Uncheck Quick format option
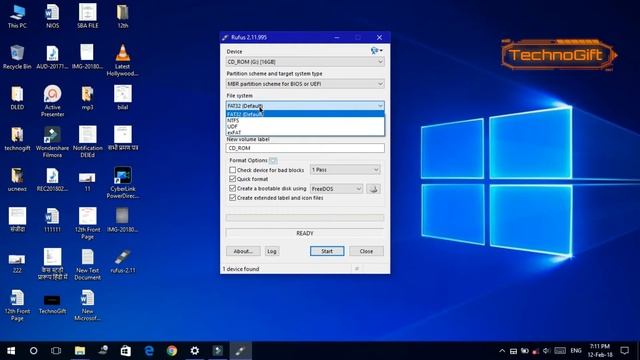 pyautogui.click(x=233, y=179)
